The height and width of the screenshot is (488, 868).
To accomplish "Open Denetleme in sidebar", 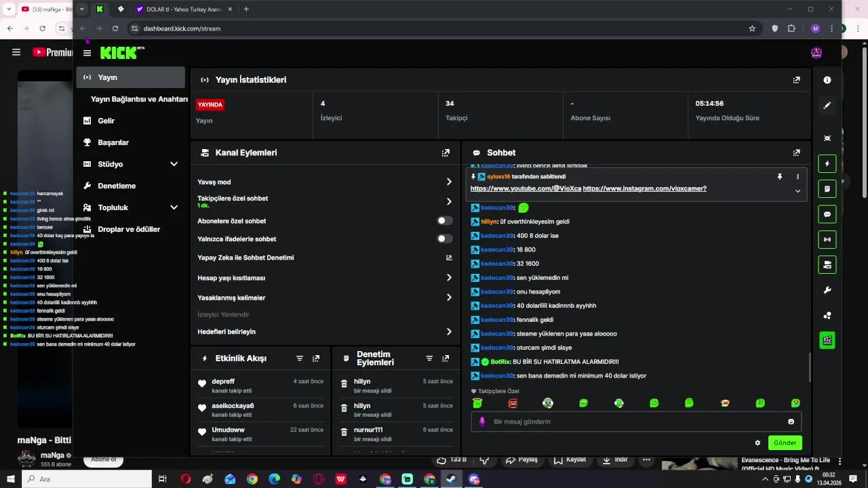I will point(117,186).
